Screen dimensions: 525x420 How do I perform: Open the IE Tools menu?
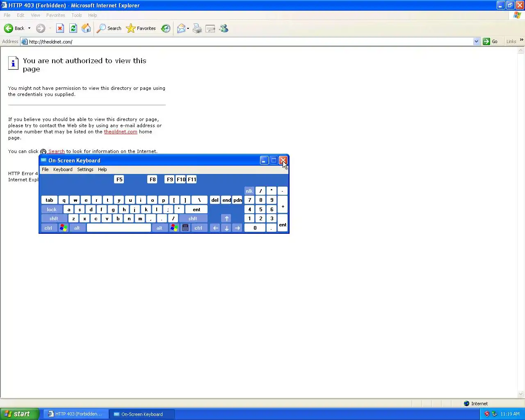pyautogui.click(x=77, y=15)
